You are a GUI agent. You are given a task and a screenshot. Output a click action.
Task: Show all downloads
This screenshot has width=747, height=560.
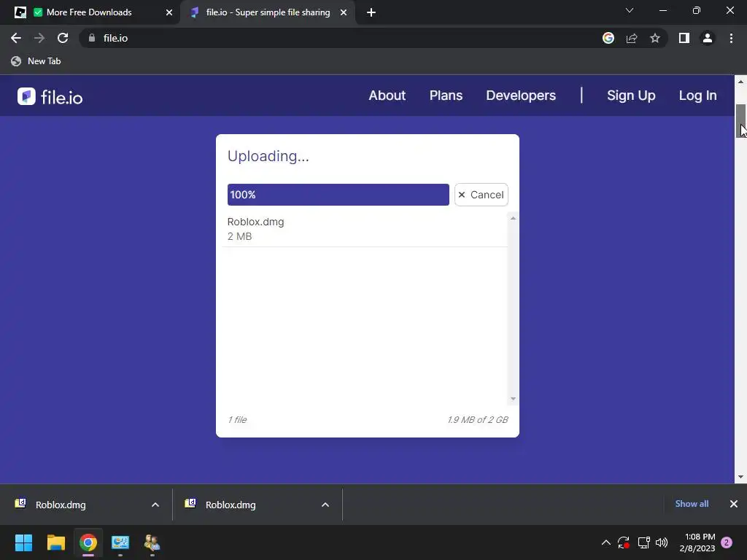pos(692,504)
